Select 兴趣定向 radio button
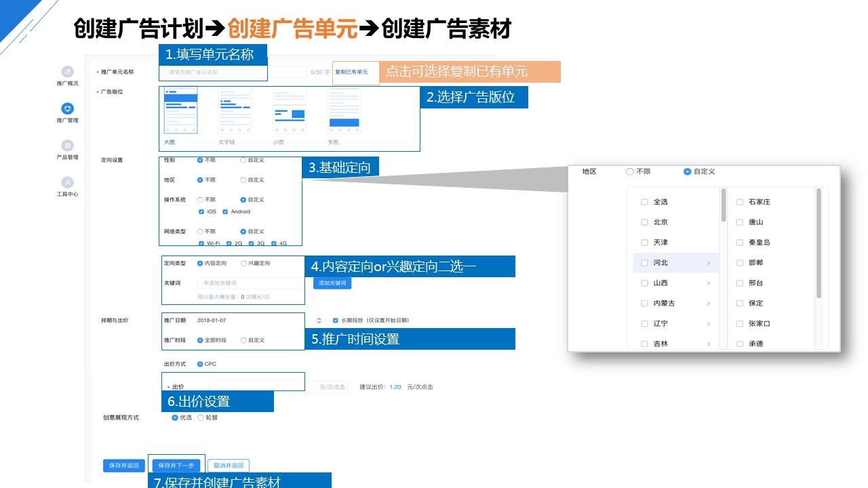868x488 pixels. pos(243,264)
